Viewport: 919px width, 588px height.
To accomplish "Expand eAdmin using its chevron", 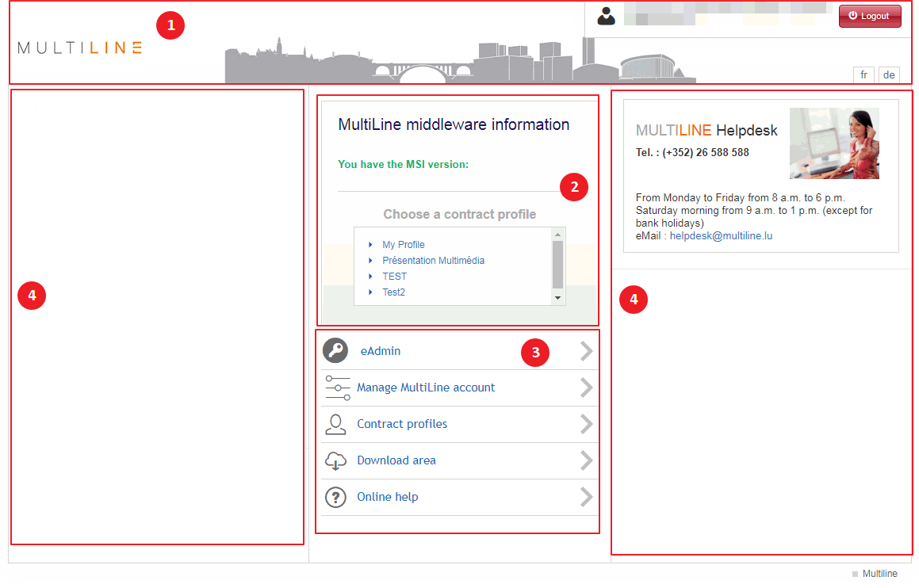I will click(587, 351).
